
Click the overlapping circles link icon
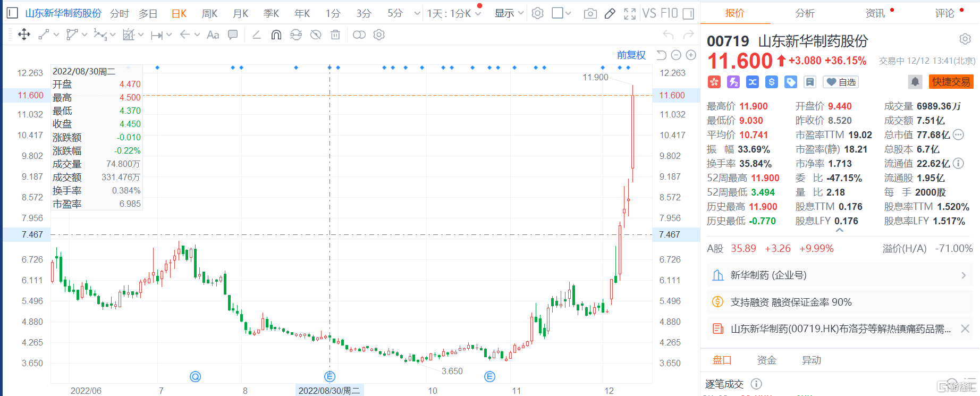tap(359, 35)
